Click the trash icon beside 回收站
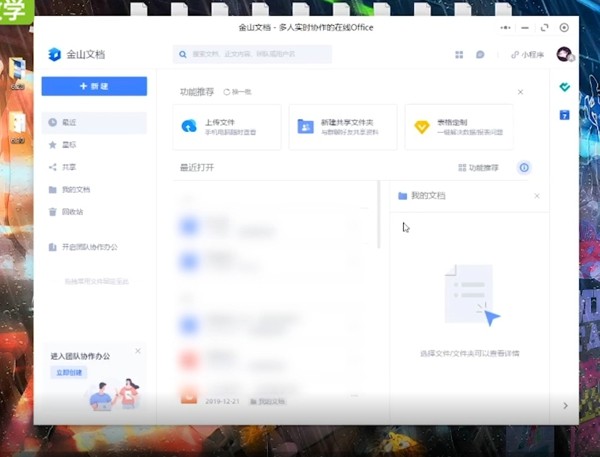 coord(53,212)
